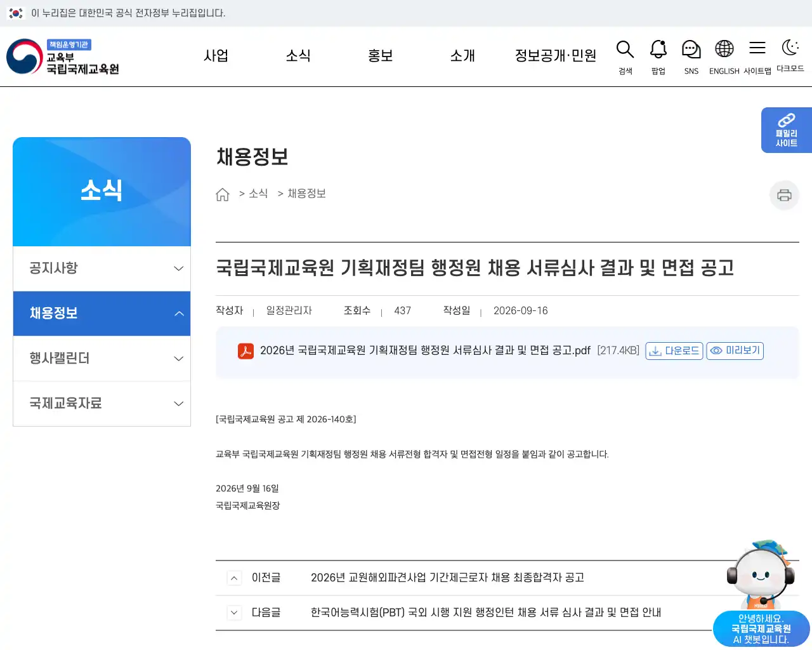Open the 정보공개·민원 main menu
The height and width of the screenshot is (650, 812).
[556, 56]
